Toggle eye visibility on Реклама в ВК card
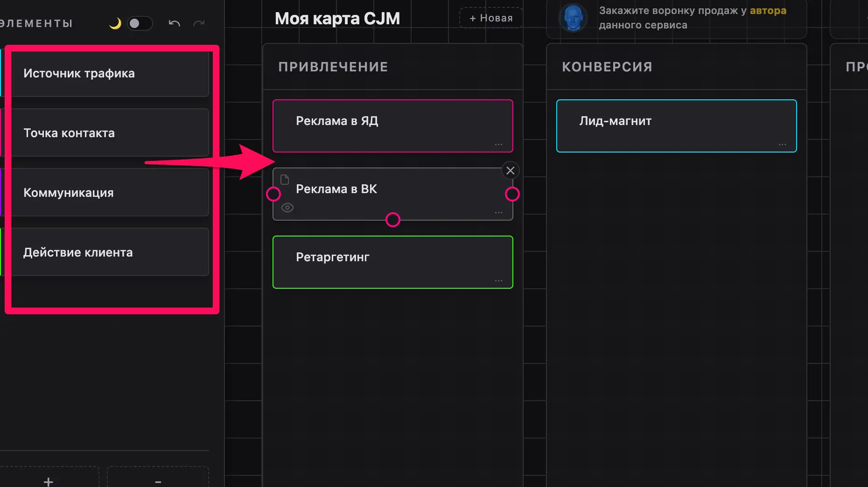The height and width of the screenshot is (487, 868). [287, 208]
